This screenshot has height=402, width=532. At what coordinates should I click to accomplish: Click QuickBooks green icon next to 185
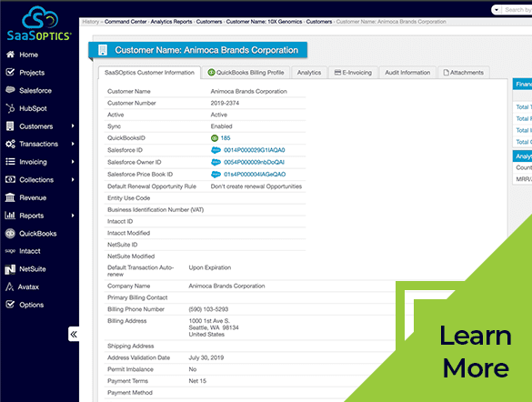[215, 138]
